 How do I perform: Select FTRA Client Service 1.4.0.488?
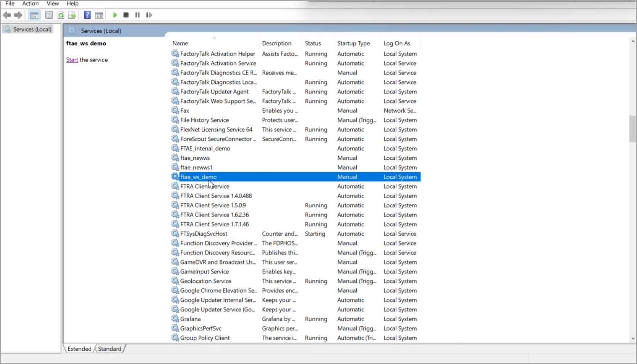click(x=295, y=196)
